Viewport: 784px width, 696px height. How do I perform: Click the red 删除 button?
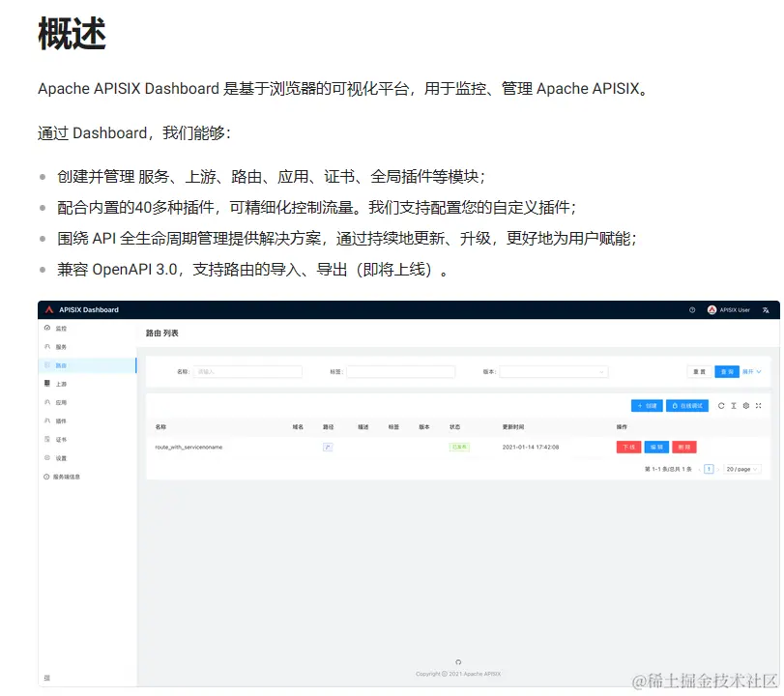(x=684, y=447)
